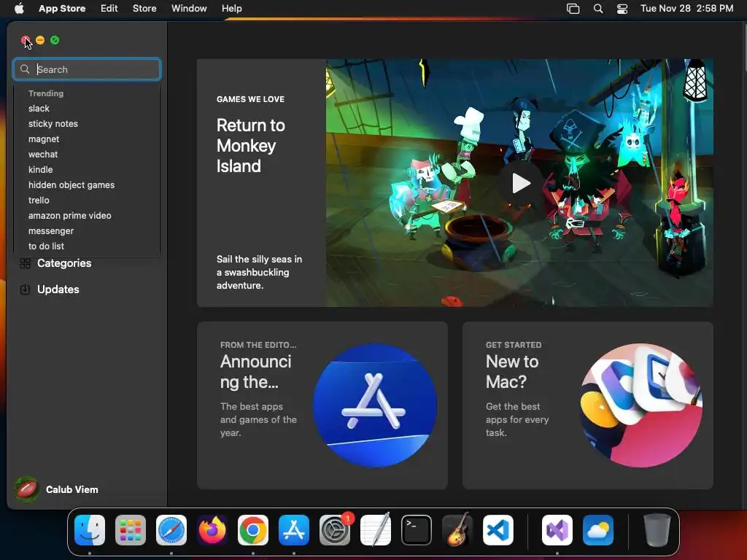Open the Weather app in dock

[x=598, y=530]
